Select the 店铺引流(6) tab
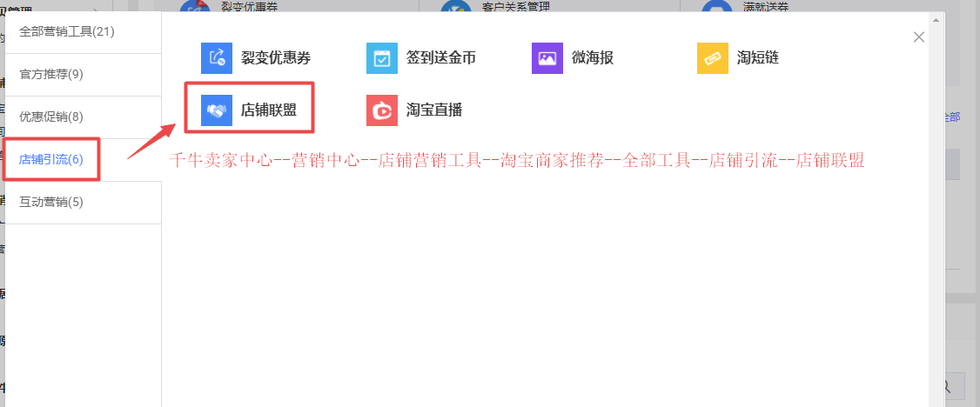 (x=84, y=160)
